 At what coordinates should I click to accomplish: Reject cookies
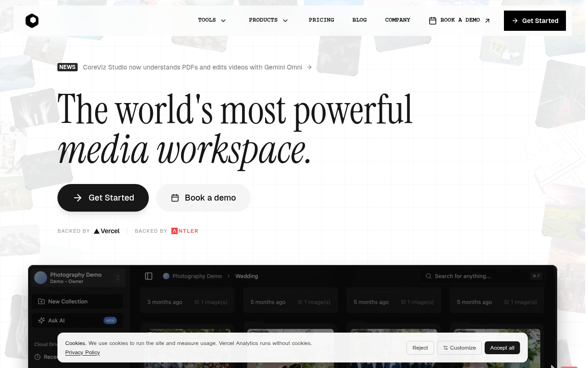[x=420, y=348]
